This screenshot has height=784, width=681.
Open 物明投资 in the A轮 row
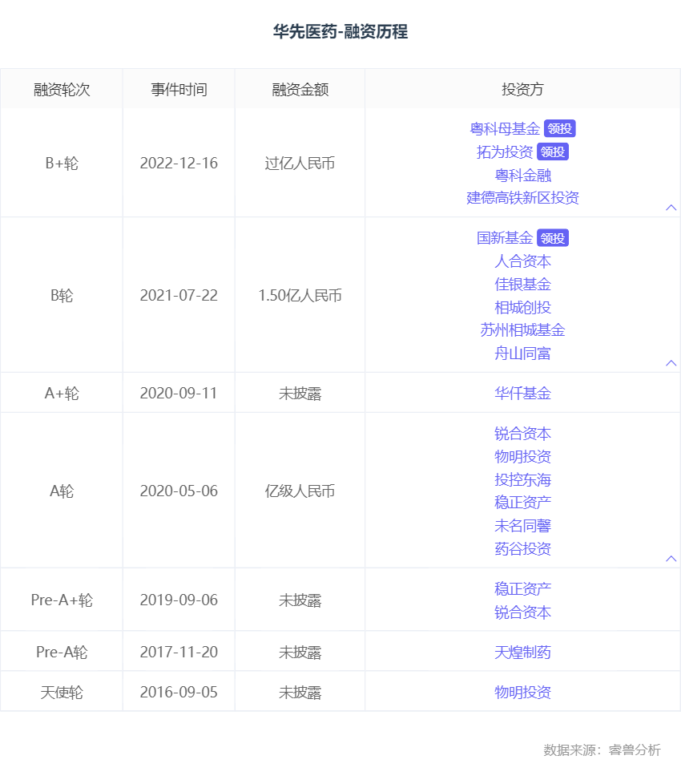522,456
